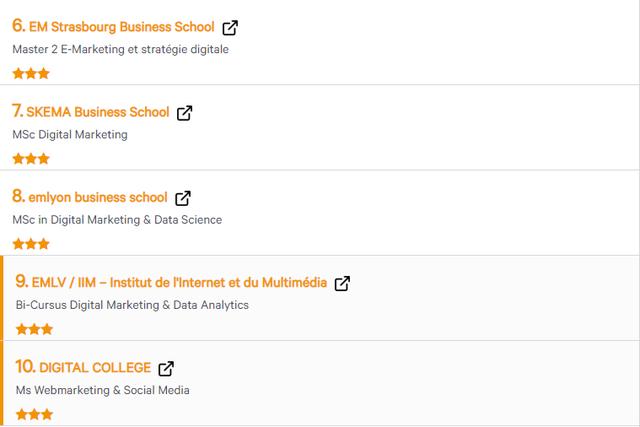Open SKEMA Business School title link

(x=98, y=112)
